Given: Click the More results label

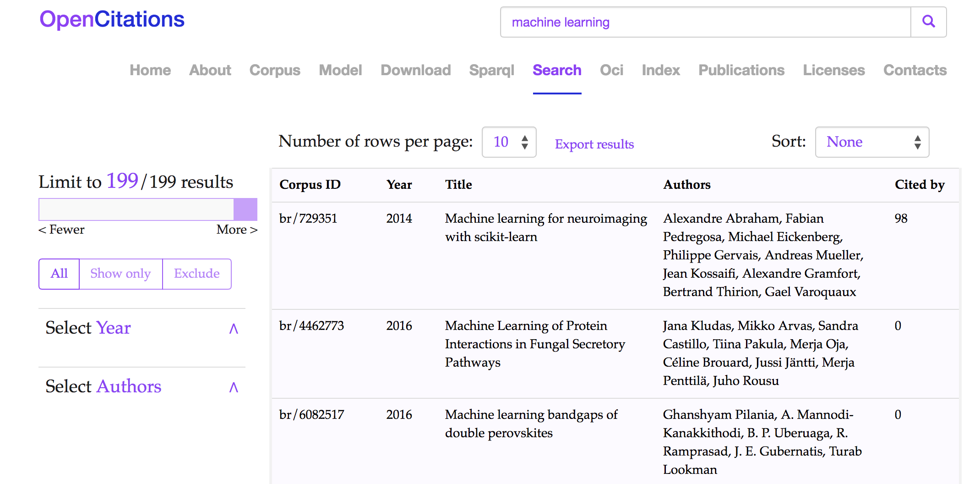Looking at the screenshot, I should tap(237, 230).
